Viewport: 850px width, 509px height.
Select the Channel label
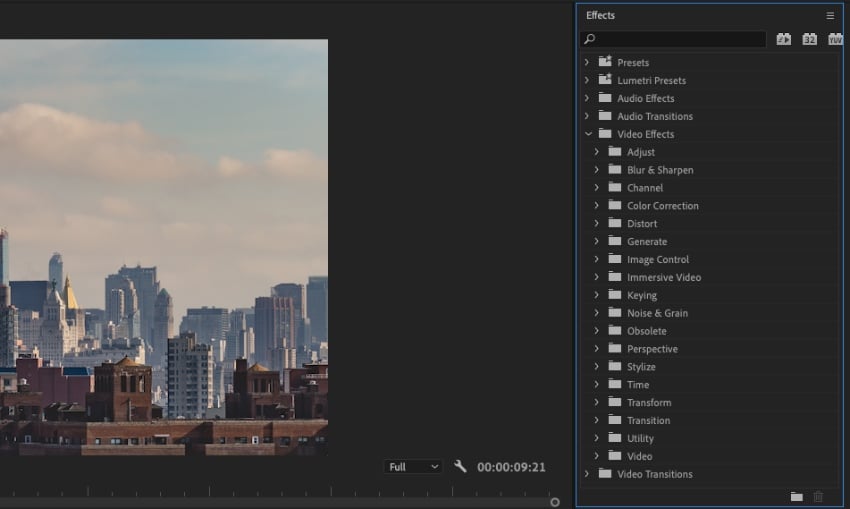coord(645,188)
